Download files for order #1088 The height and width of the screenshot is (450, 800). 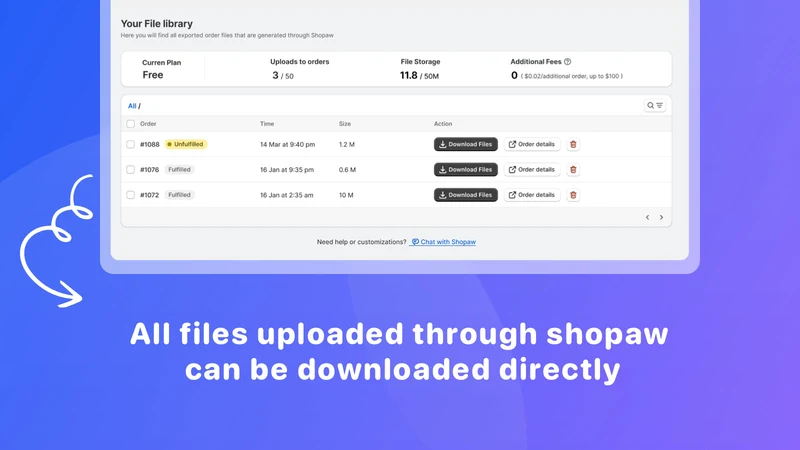coord(465,144)
